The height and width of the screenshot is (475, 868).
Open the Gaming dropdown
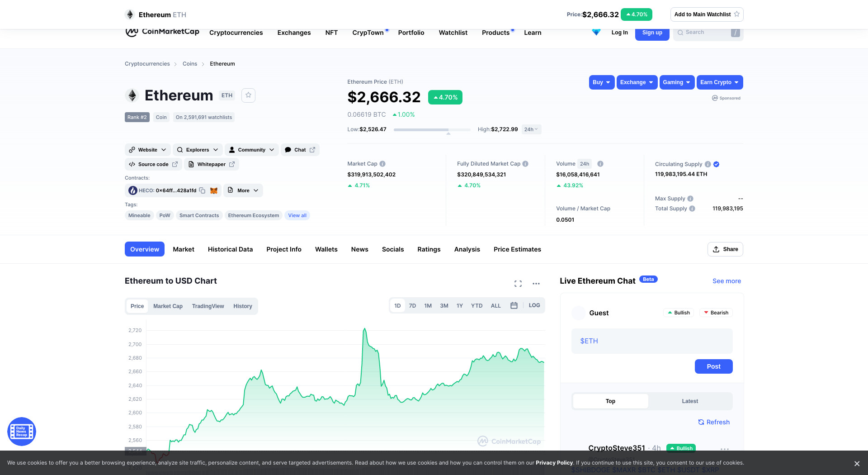coord(677,82)
